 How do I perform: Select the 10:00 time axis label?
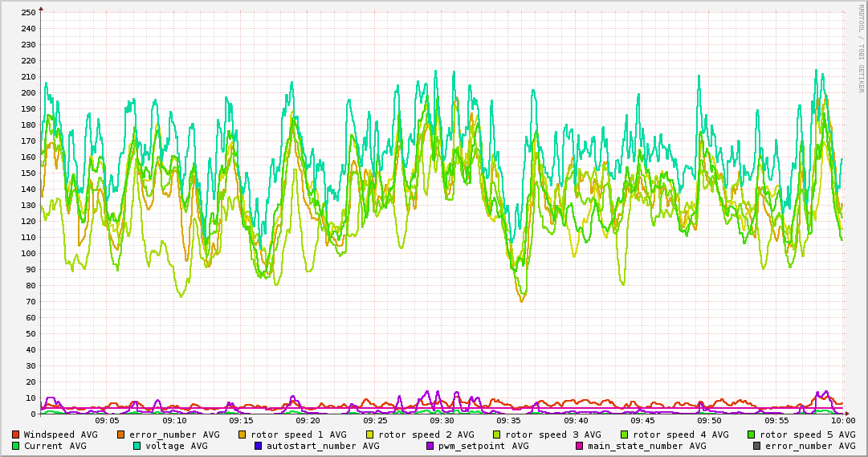842,420
